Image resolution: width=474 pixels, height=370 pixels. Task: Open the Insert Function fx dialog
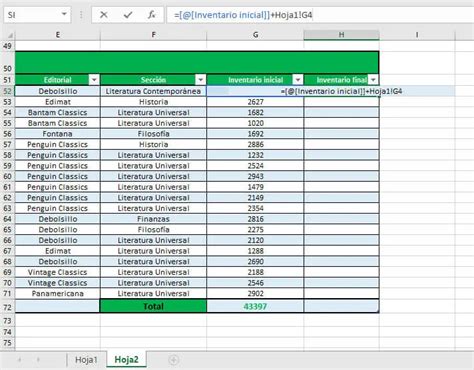[152, 15]
